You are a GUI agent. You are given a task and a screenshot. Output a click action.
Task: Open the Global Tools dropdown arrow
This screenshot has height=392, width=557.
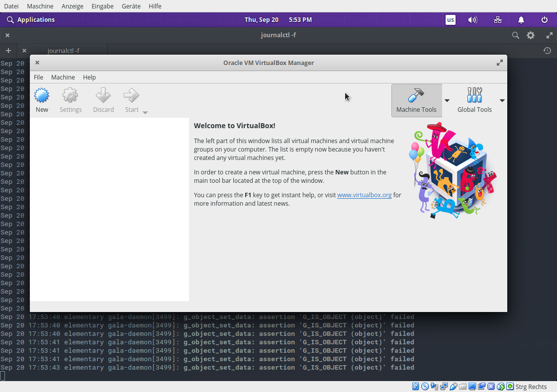[x=502, y=100]
